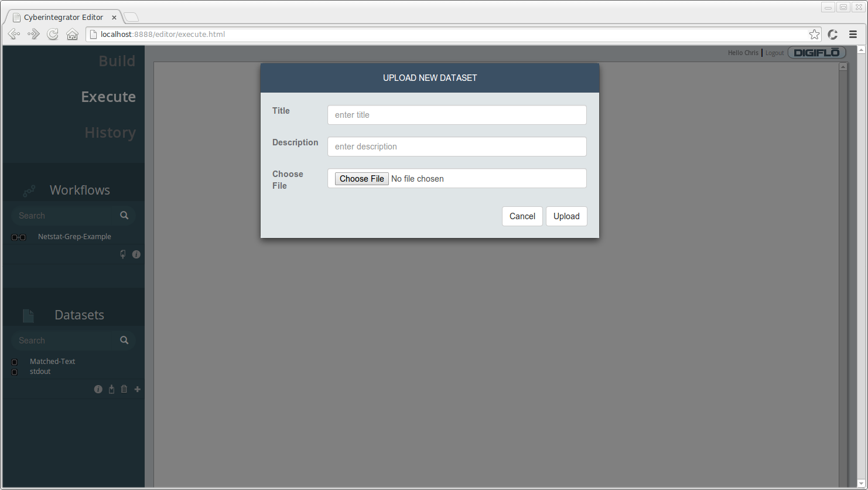Click the Datasets search magnifier icon
The height and width of the screenshot is (490, 868).
tap(124, 340)
